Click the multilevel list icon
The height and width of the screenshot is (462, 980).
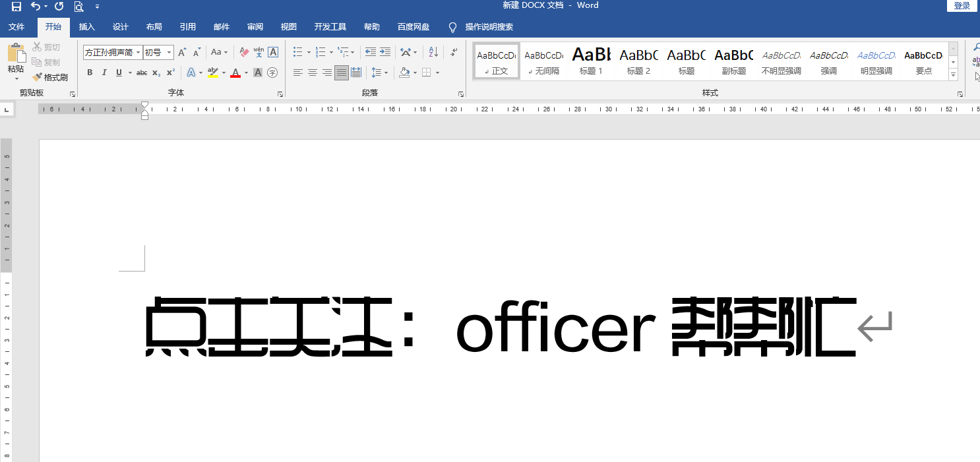click(343, 52)
